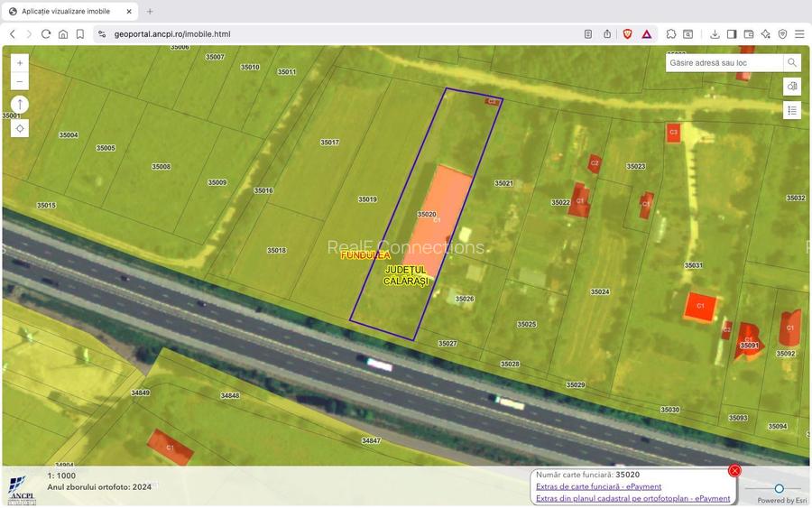Toggle reader mode in address bar
The width and height of the screenshot is (812, 508).
pyautogui.click(x=588, y=34)
